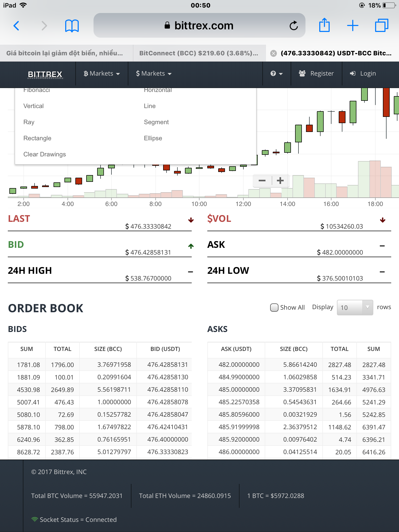Select bid price 476.42858110
399x532 pixels.
coord(168,390)
